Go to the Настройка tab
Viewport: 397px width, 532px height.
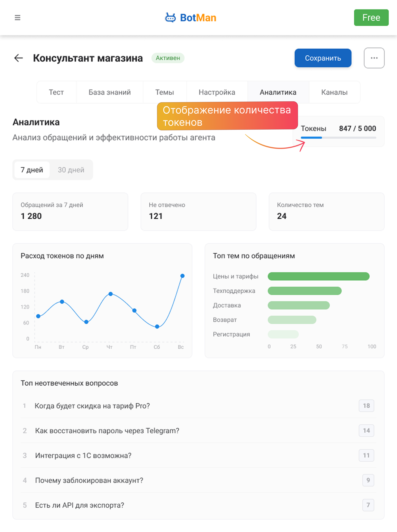[217, 92]
